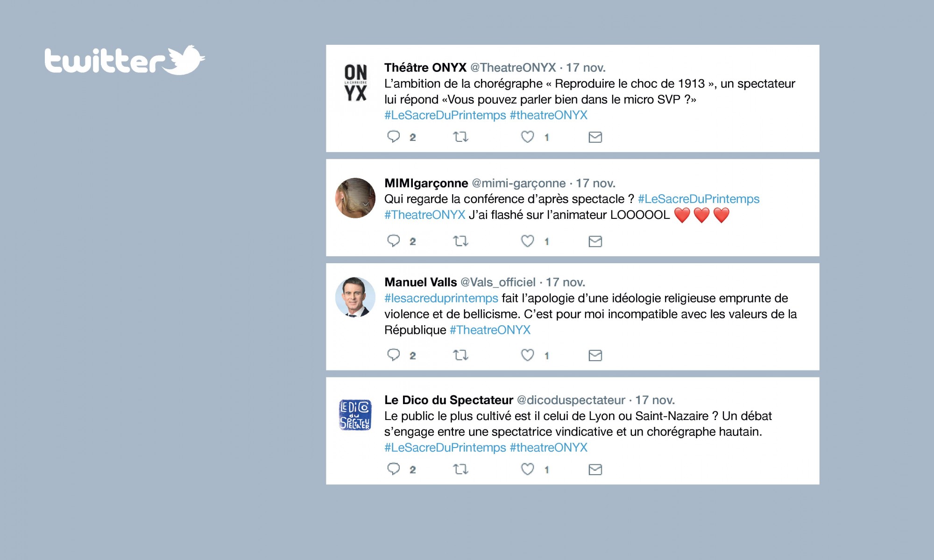Open the #lesacreduprintemps hashtag in Valls tweet

(441, 298)
